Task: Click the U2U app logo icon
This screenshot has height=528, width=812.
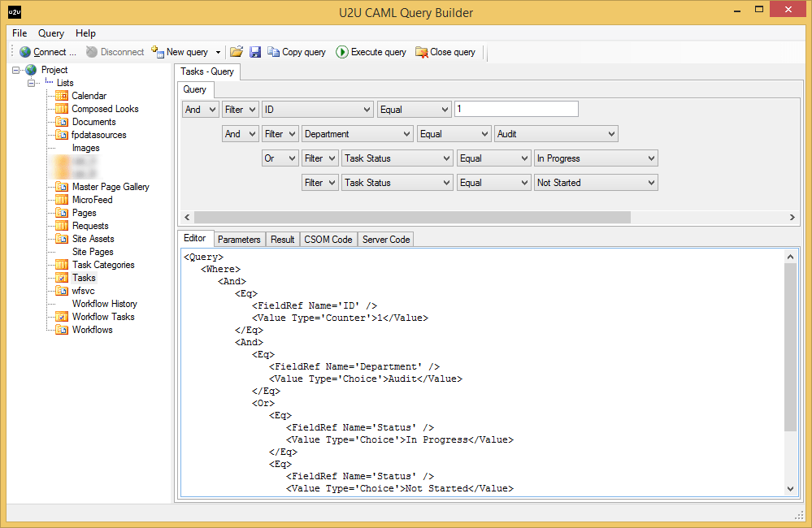Action: click(15, 12)
